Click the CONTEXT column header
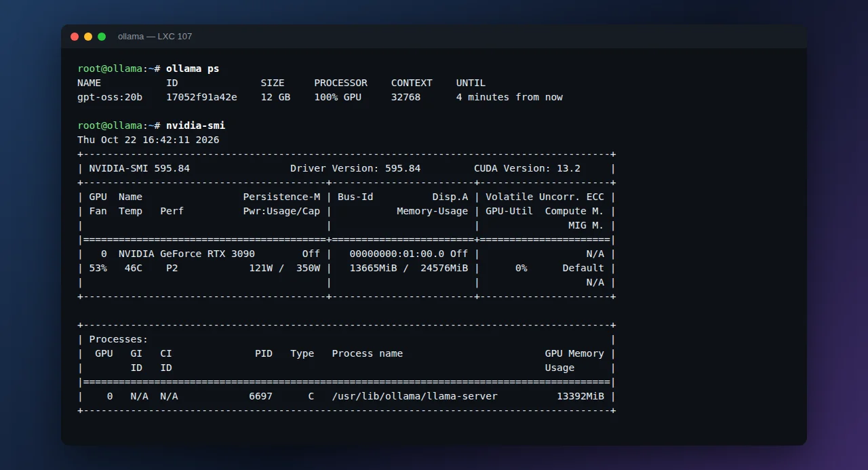This screenshot has width=868, height=470. (412, 83)
